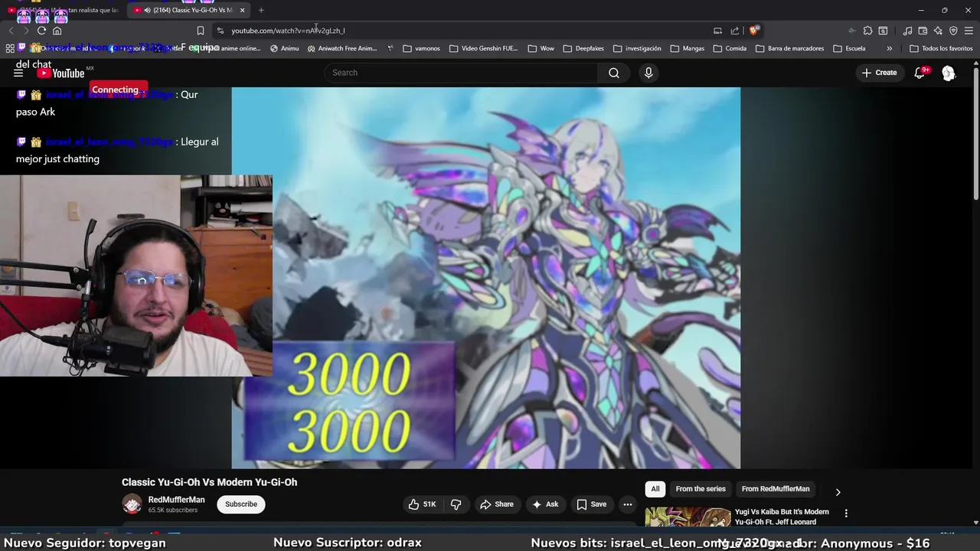Screen dimensions: 980x551
Task: Share this page from address bar icon
Action: point(735,31)
